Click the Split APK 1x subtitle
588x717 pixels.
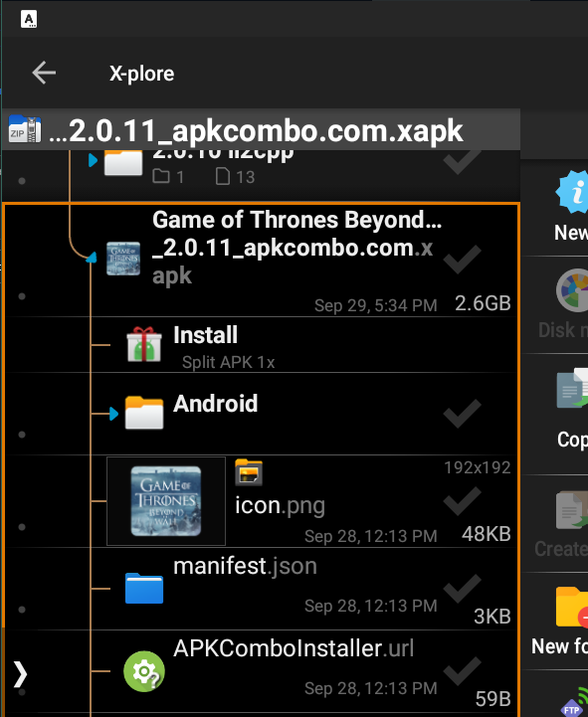click(229, 362)
